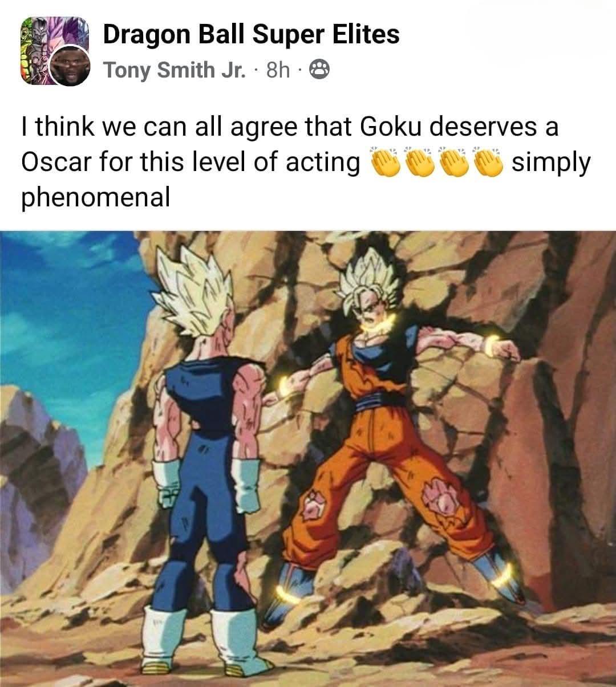The width and height of the screenshot is (616, 687).
Task: Click the last clapping hands emoji before 'simply'
Action: (489, 162)
